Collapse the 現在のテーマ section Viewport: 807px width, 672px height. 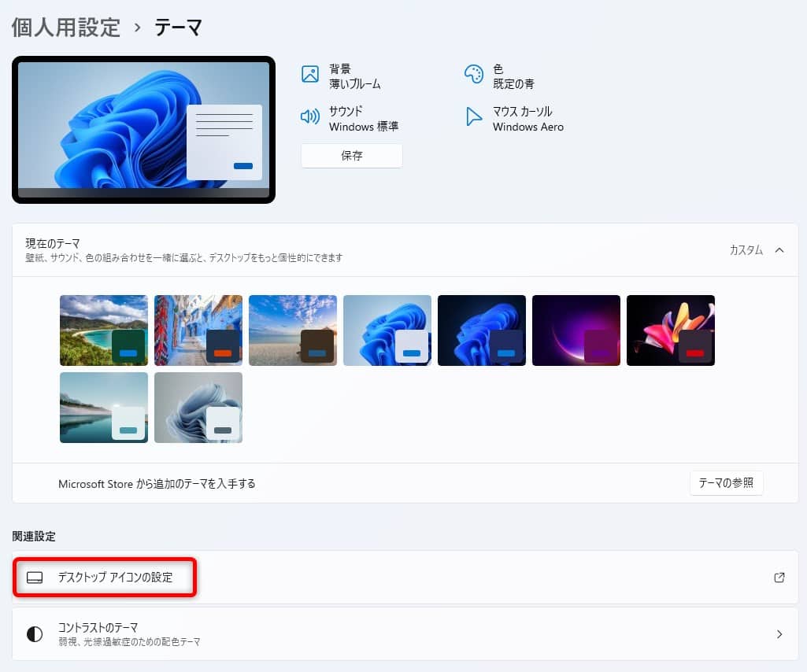(x=779, y=249)
